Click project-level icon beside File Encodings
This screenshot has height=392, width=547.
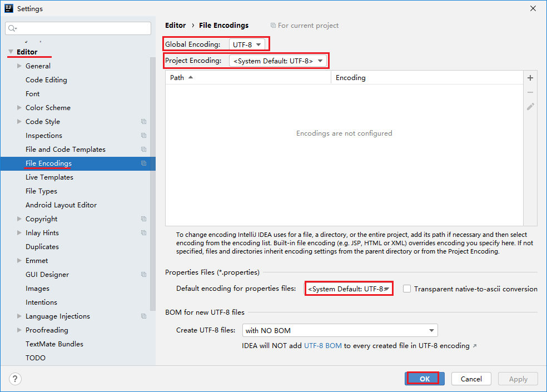click(x=144, y=163)
